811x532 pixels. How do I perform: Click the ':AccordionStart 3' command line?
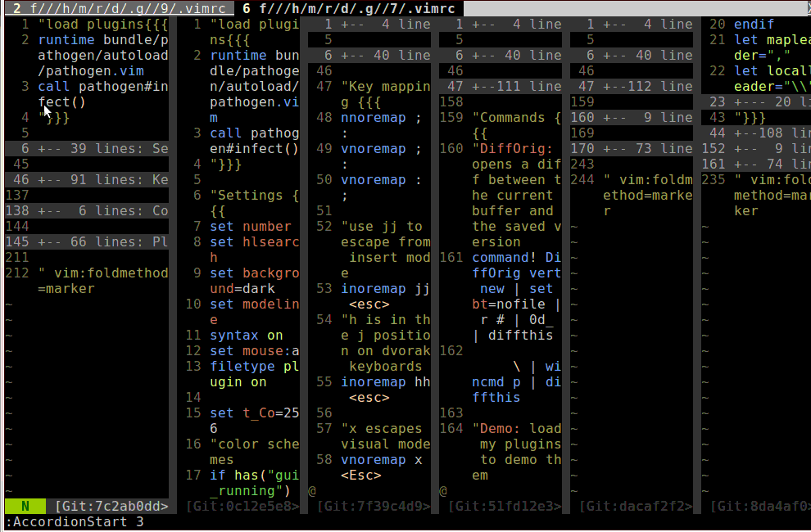(x=75, y=521)
